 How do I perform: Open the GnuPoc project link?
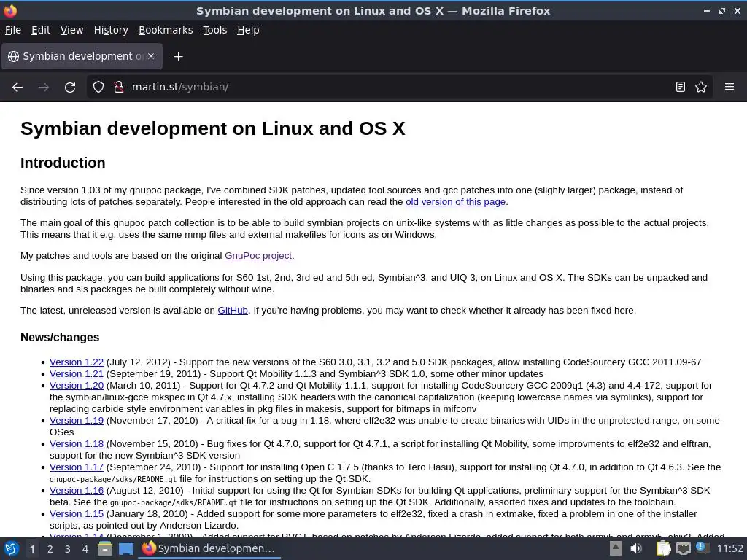[258, 256]
